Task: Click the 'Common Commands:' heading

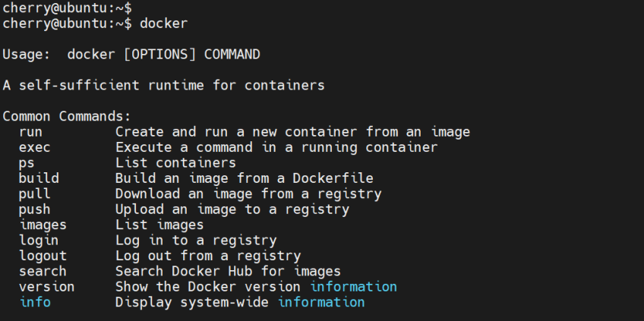Action: (67, 116)
